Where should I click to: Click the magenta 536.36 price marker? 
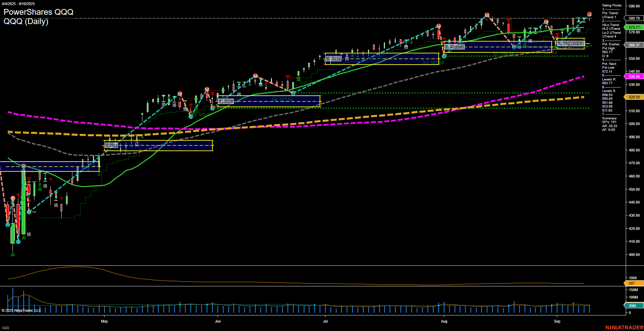[x=634, y=76]
